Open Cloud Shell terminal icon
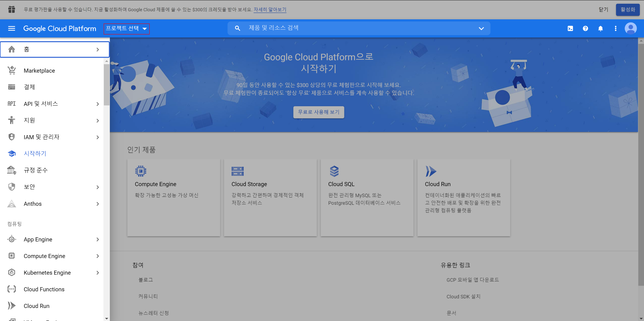Image resolution: width=644 pixels, height=321 pixels. 570,29
